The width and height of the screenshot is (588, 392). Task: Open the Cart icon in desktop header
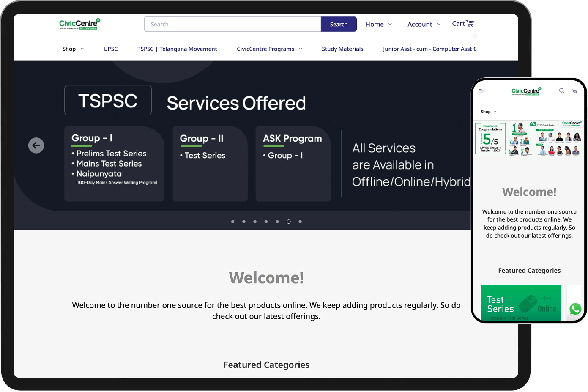coord(463,24)
